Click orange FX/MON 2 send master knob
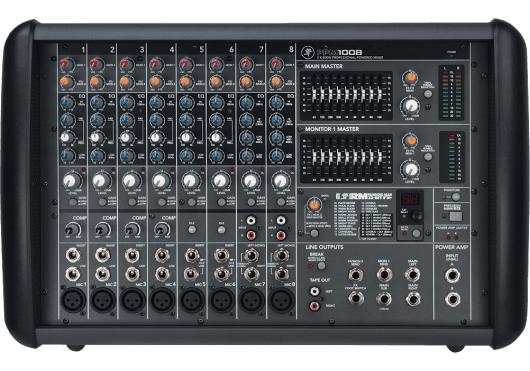 tap(314, 205)
